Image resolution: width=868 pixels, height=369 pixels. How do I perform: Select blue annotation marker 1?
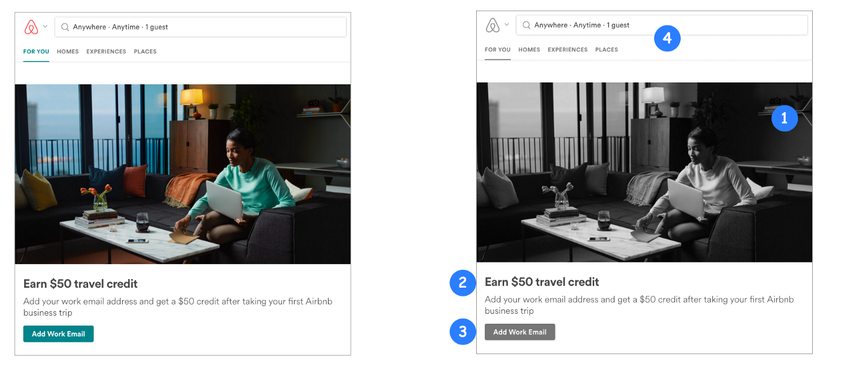(x=784, y=118)
